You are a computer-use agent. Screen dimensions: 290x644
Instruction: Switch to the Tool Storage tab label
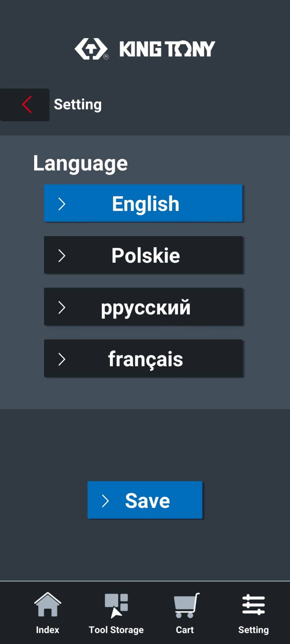[116, 630]
